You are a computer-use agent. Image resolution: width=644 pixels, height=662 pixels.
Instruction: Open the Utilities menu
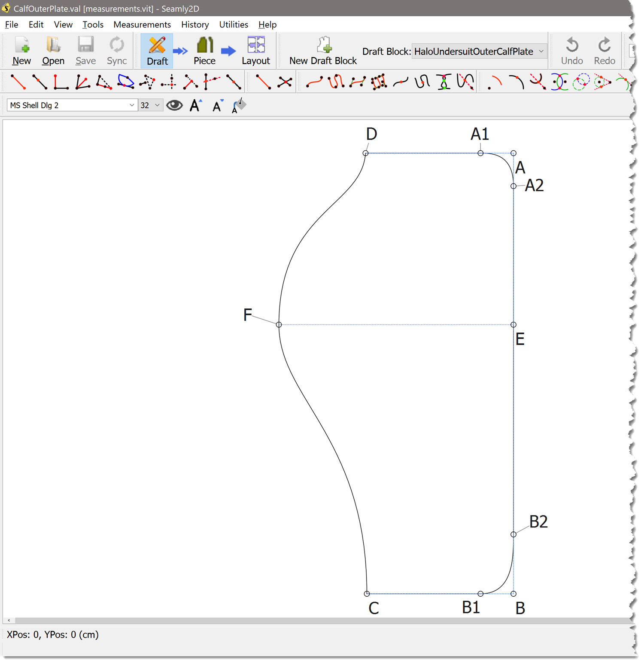click(233, 24)
